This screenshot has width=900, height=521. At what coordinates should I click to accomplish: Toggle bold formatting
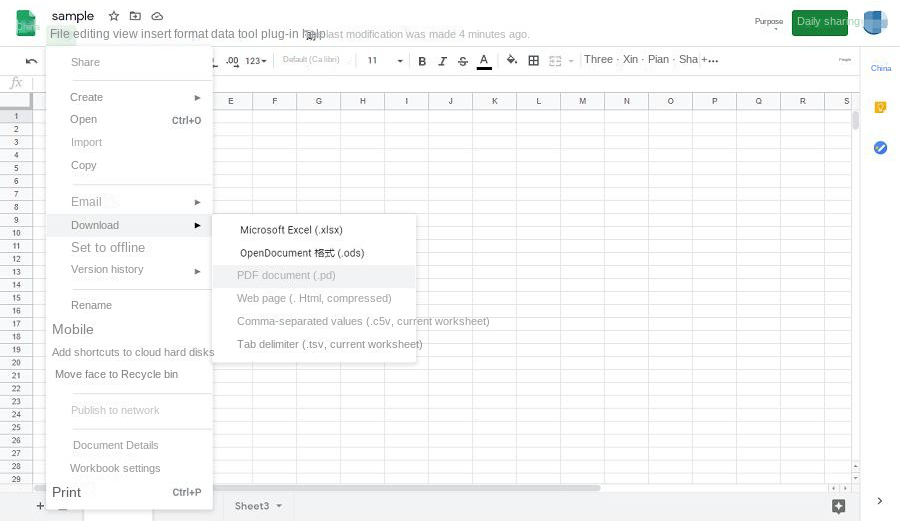point(422,61)
